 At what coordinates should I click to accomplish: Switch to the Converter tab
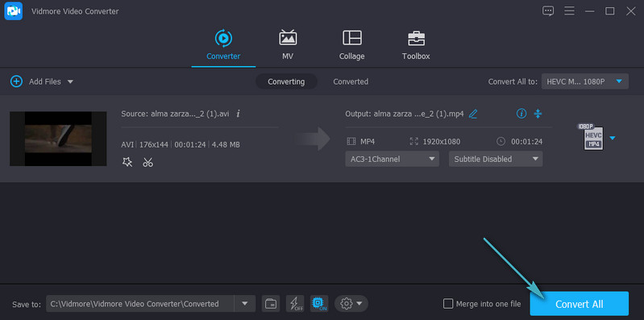point(223,45)
